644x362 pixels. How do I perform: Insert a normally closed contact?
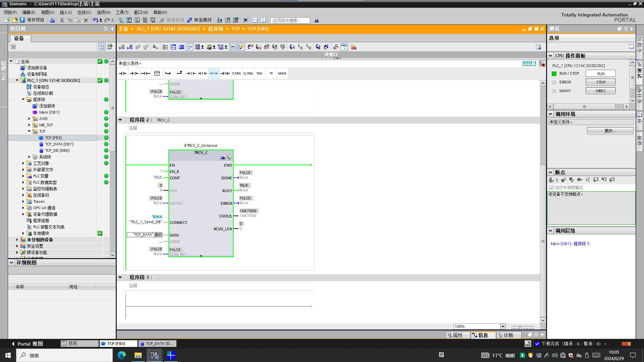coord(134,73)
